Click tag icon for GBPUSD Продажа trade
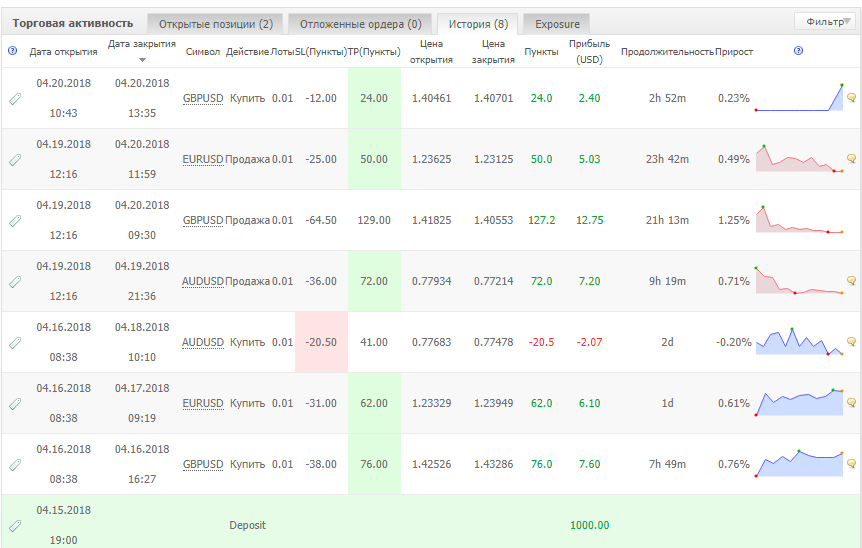The image size is (862, 548). click(15, 221)
